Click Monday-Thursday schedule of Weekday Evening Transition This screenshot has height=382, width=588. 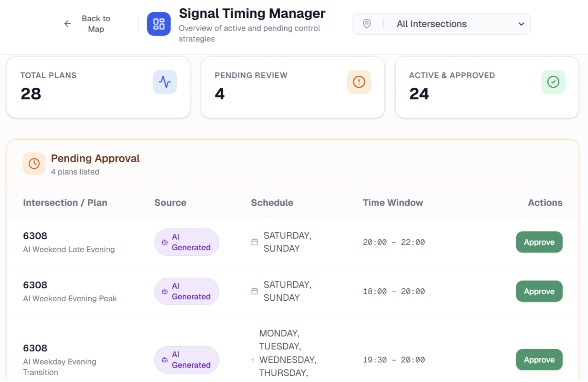(288, 353)
